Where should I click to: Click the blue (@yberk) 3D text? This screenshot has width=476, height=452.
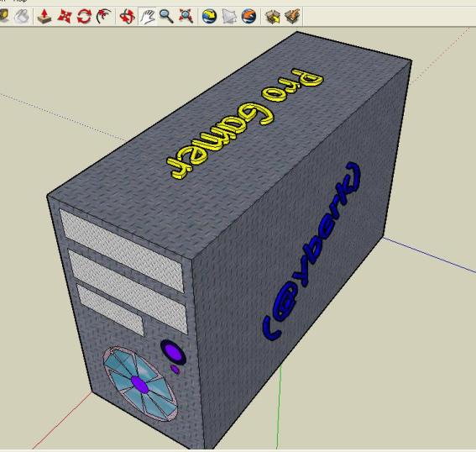[311, 251]
